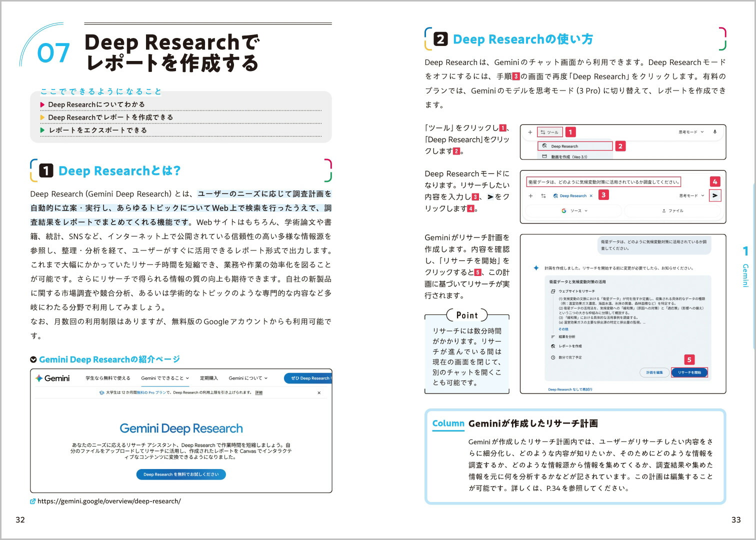756x540 pixels.
Task: Click the bullet 'レポートをエクスポートできる'
Action: [x=97, y=130]
